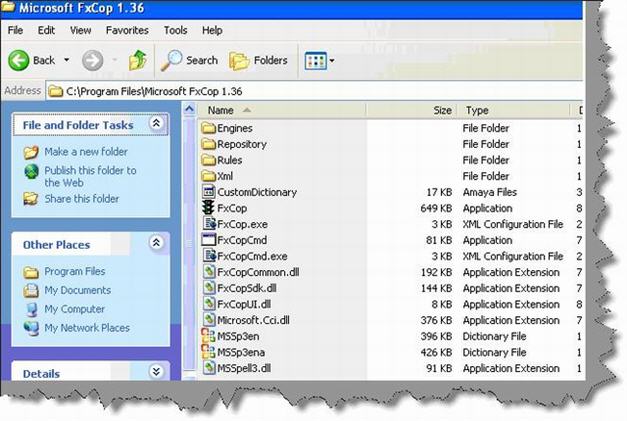627x421 pixels.
Task: Click the Make a new folder icon
Action: 31,152
